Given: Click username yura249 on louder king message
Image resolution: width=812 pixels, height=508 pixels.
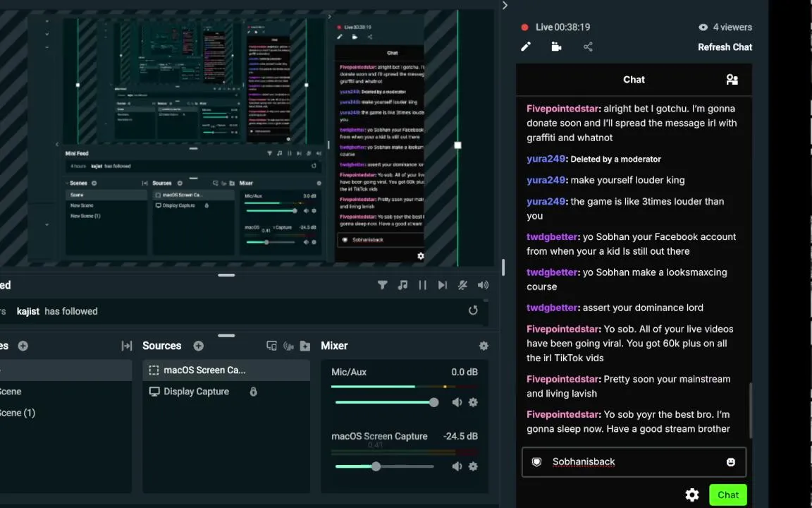Looking at the screenshot, I should click(546, 181).
